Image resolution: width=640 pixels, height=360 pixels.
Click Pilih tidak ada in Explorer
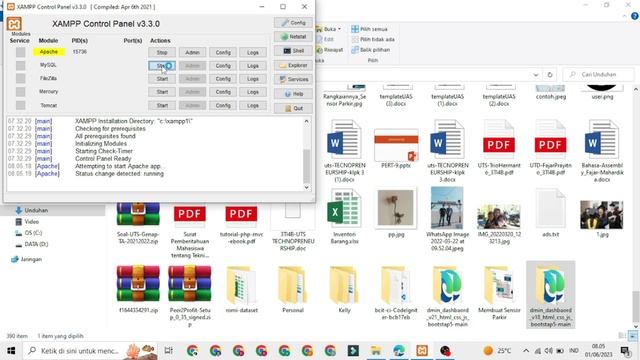pyautogui.click(x=373, y=39)
